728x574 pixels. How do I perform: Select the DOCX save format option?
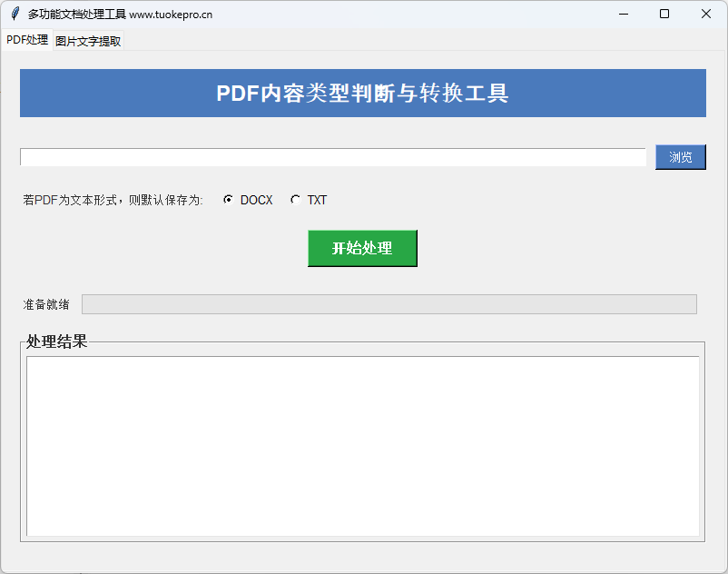pos(248,200)
